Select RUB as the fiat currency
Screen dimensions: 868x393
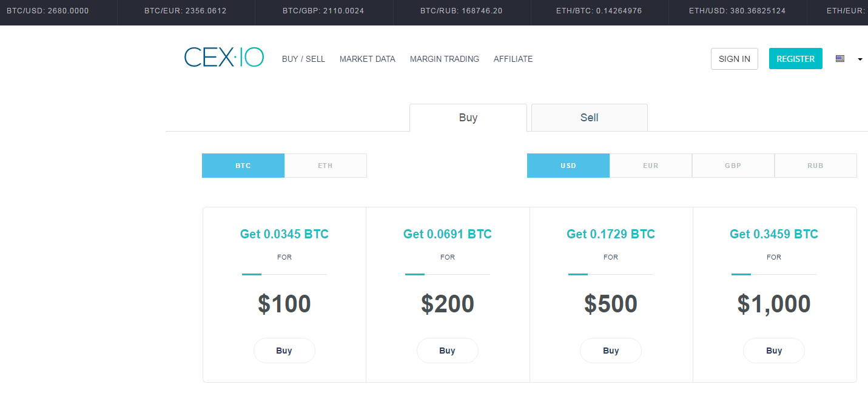[815, 165]
